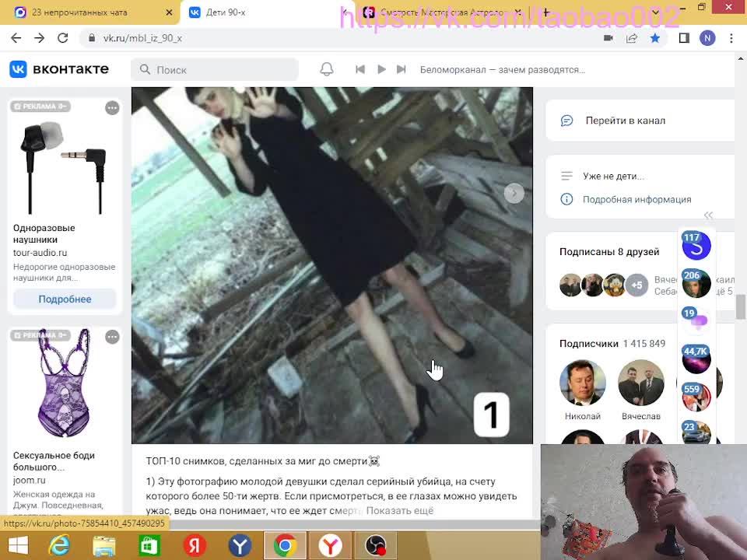The height and width of the screenshot is (560, 747).
Task: Open chat bubble with 23 unread
Action: pos(696,432)
